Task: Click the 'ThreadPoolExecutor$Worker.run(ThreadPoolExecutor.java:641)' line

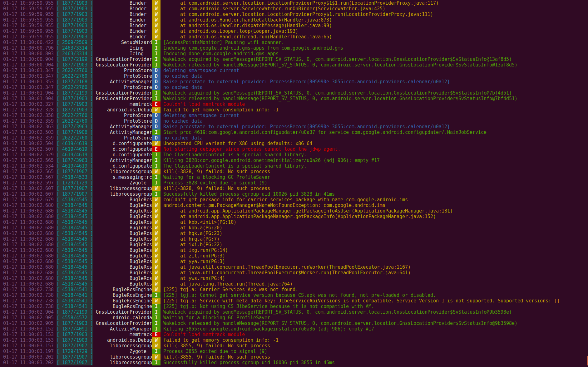Action: pyautogui.click(x=295, y=273)
